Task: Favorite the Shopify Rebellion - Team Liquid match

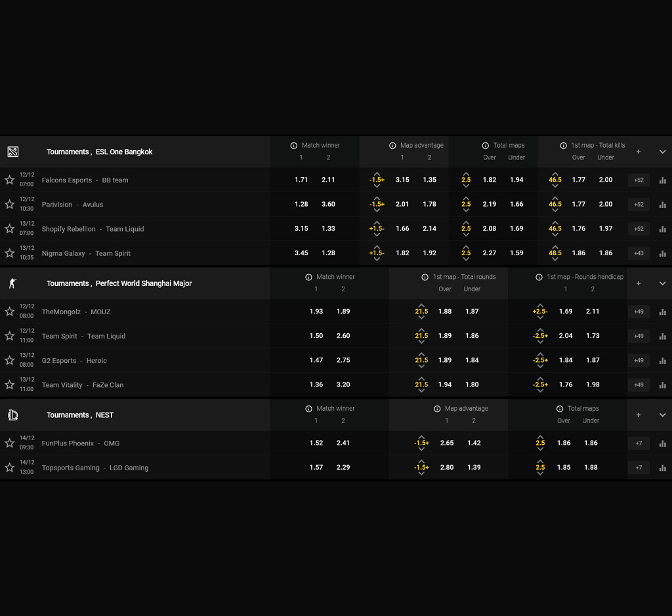Action: tap(9, 229)
